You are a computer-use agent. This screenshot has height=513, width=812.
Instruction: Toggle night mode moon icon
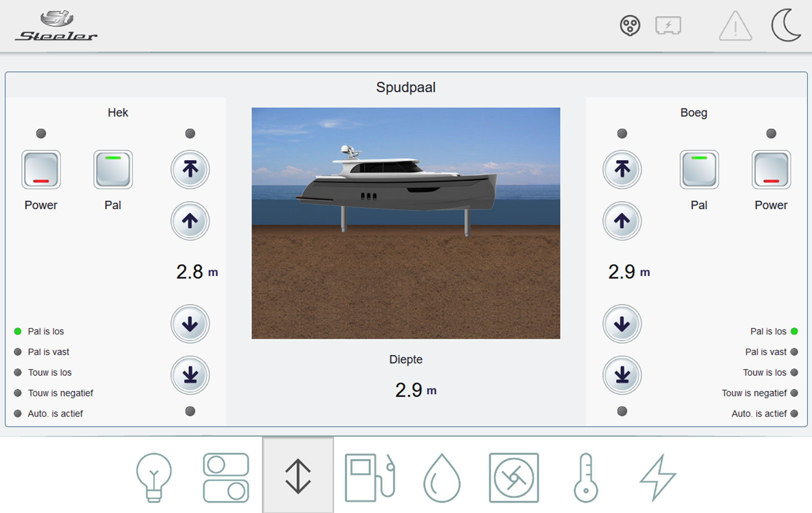[x=786, y=25]
